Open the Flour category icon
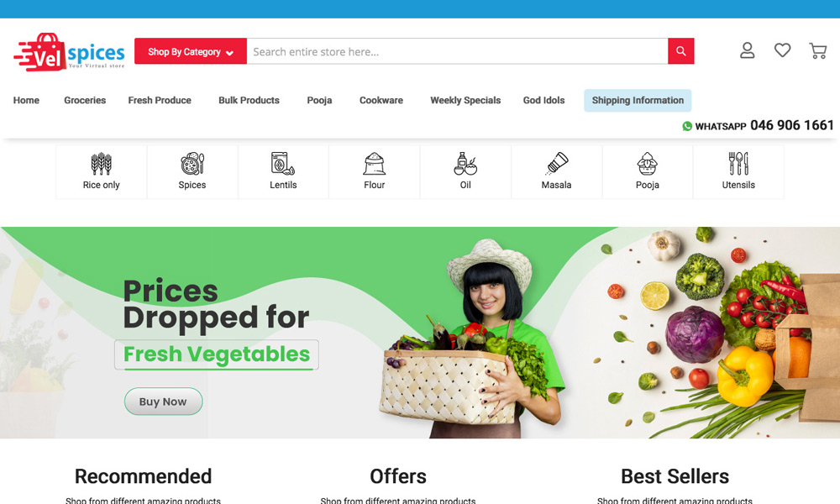The height and width of the screenshot is (504, 840). [x=374, y=164]
